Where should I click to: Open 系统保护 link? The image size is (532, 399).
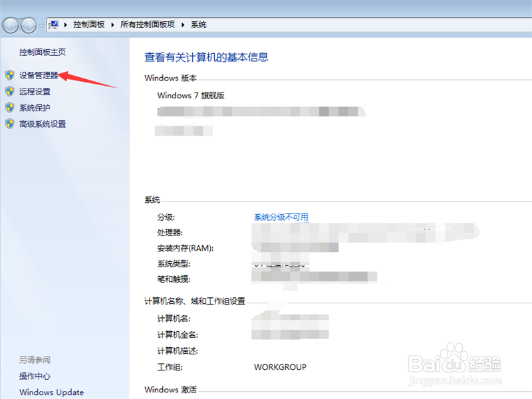coord(35,108)
